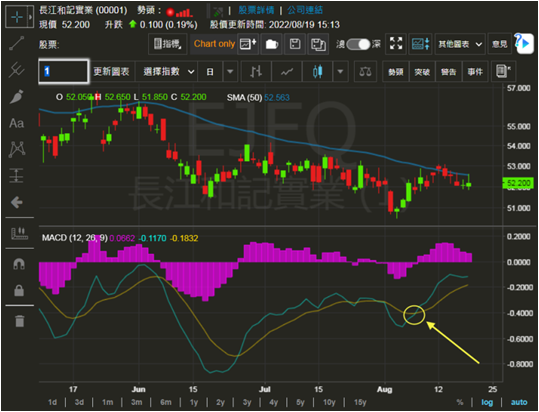
Task: Select the 1d time range
Action: click(x=52, y=402)
